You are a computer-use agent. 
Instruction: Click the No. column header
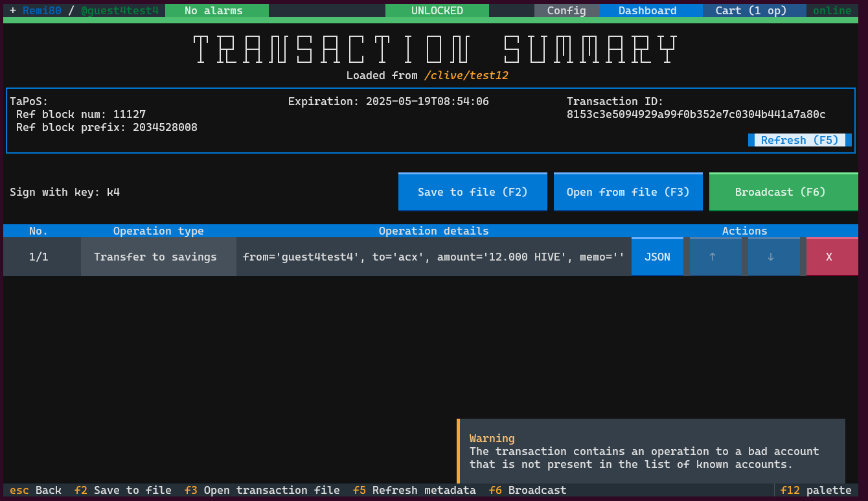coord(39,231)
